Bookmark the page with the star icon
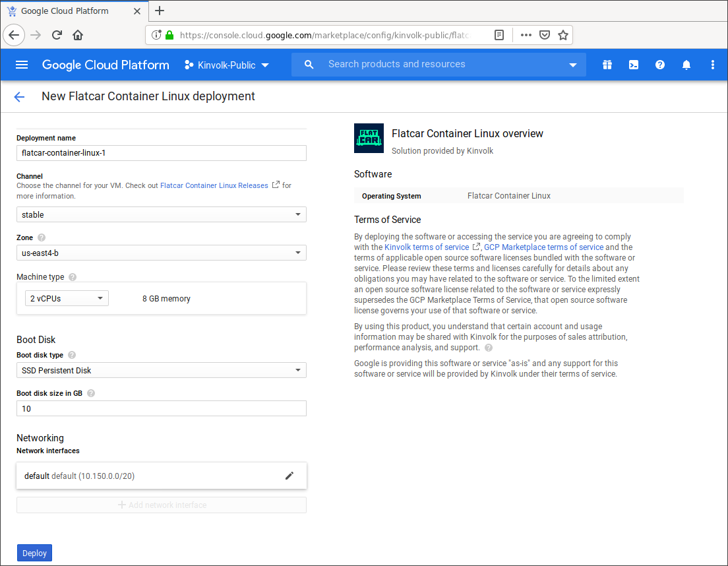 tap(563, 35)
